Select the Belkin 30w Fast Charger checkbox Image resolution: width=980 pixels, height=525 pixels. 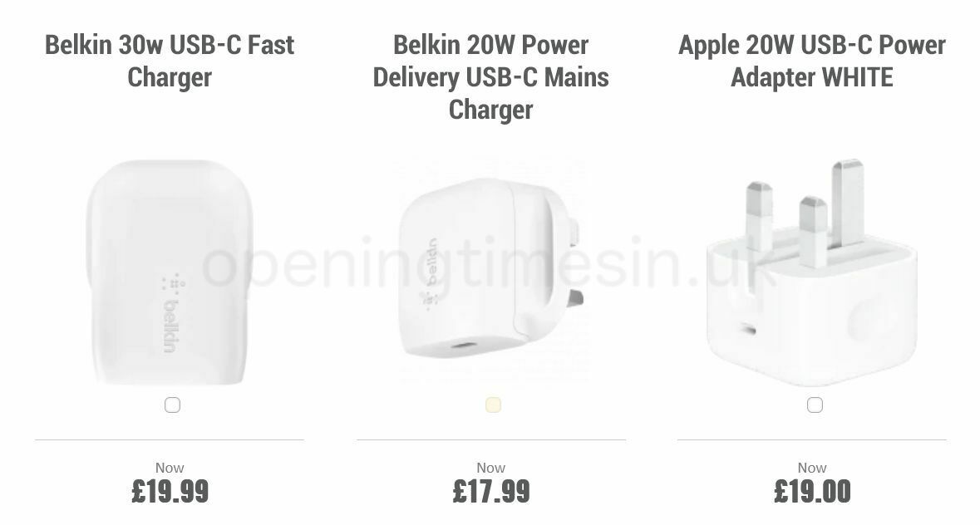pyautogui.click(x=171, y=405)
